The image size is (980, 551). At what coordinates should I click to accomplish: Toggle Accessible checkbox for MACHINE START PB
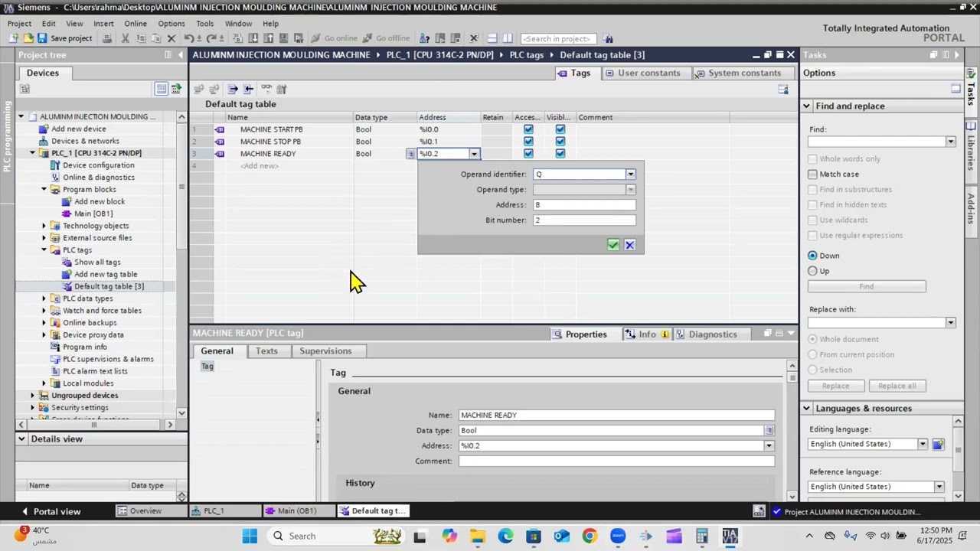[528, 129]
